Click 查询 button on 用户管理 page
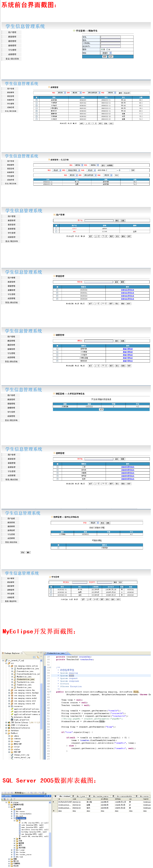 point(117,220)
